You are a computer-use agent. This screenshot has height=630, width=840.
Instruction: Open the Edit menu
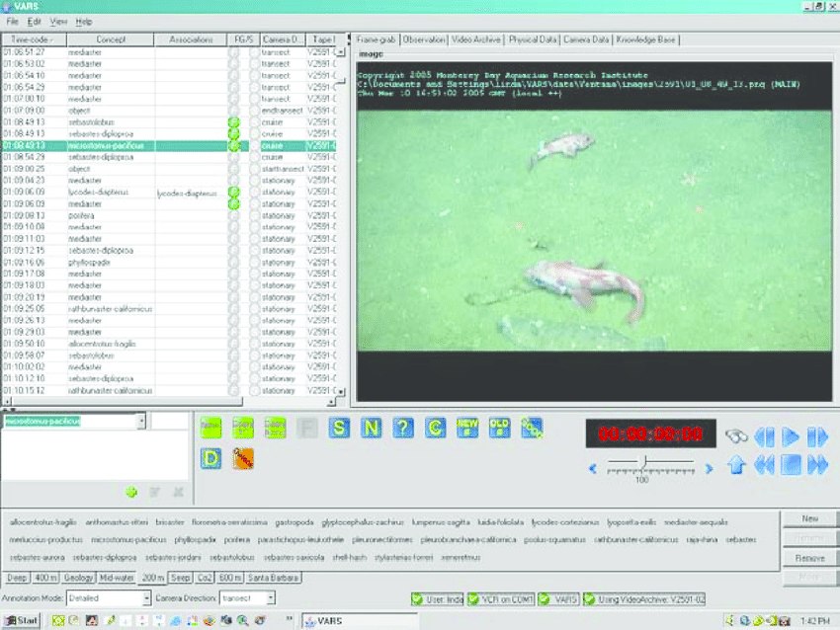(35, 22)
